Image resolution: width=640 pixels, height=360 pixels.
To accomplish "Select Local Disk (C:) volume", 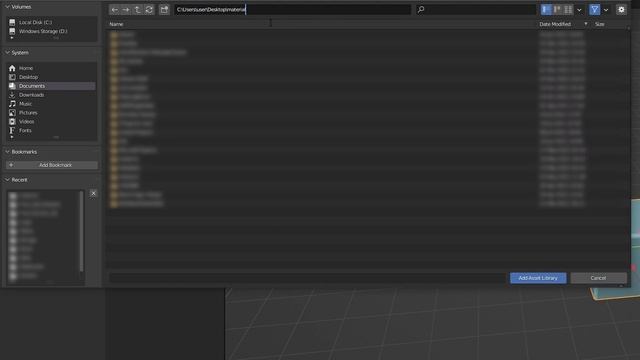I will [x=51, y=22].
